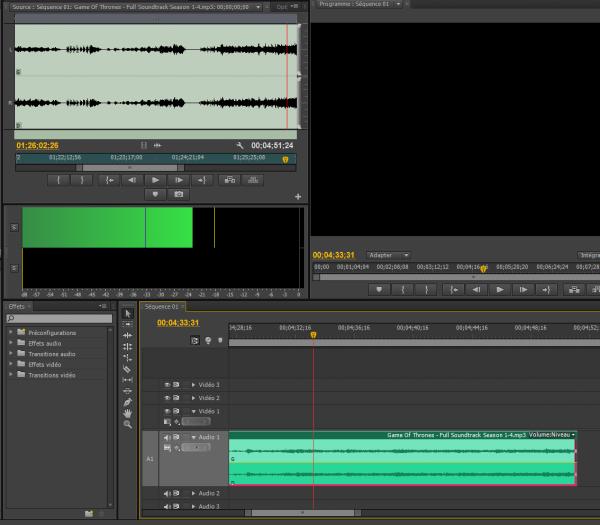This screenshot has height=525, width=600.
Task: Select the Razor tool
Action: click(x=128, y=369)
